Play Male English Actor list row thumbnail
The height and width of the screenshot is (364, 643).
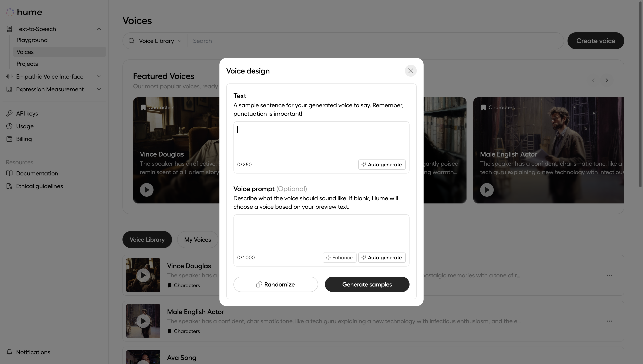[x=143, y=321]
